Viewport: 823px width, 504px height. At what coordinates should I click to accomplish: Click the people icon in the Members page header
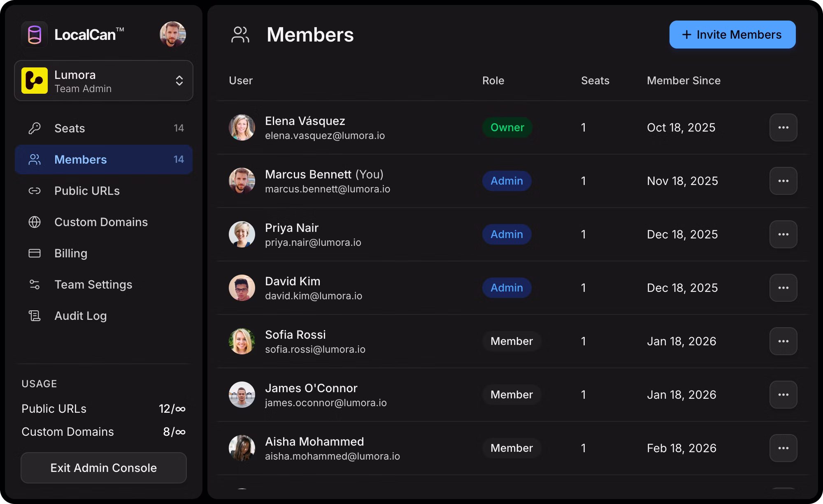pos(240,35)
